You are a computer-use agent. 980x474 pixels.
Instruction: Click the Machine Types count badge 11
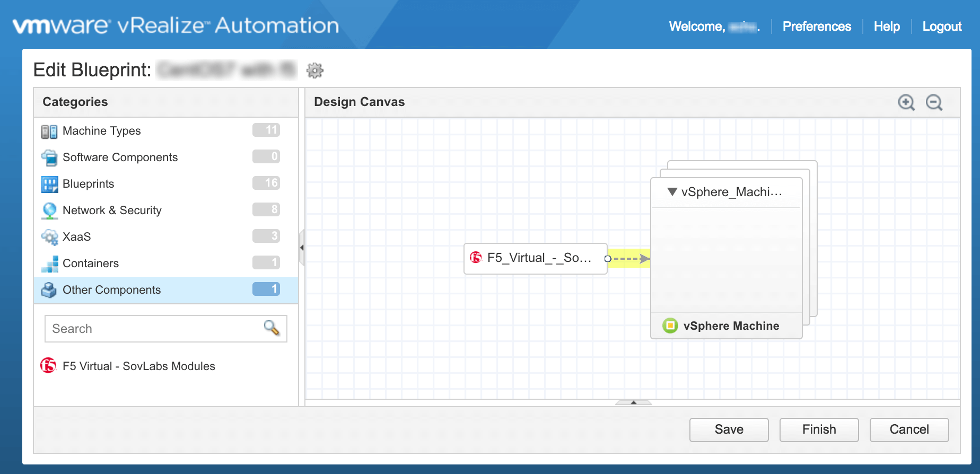coord(266,130)
